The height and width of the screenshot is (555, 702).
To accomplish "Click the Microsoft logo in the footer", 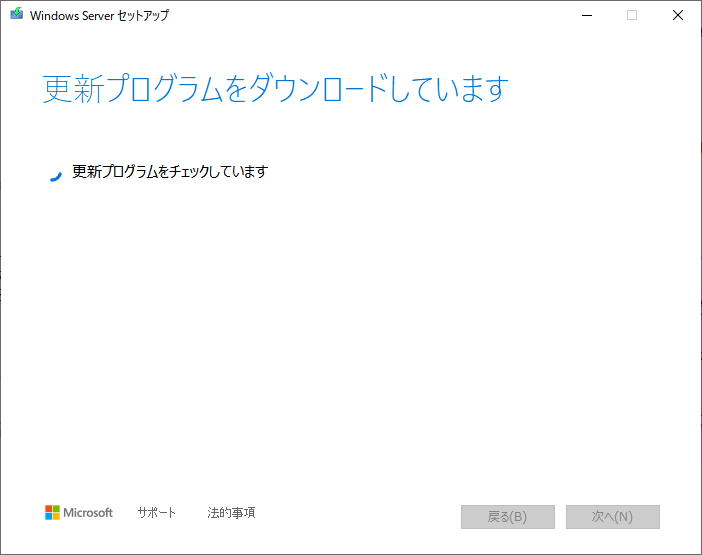I will [x=79, y=512].
